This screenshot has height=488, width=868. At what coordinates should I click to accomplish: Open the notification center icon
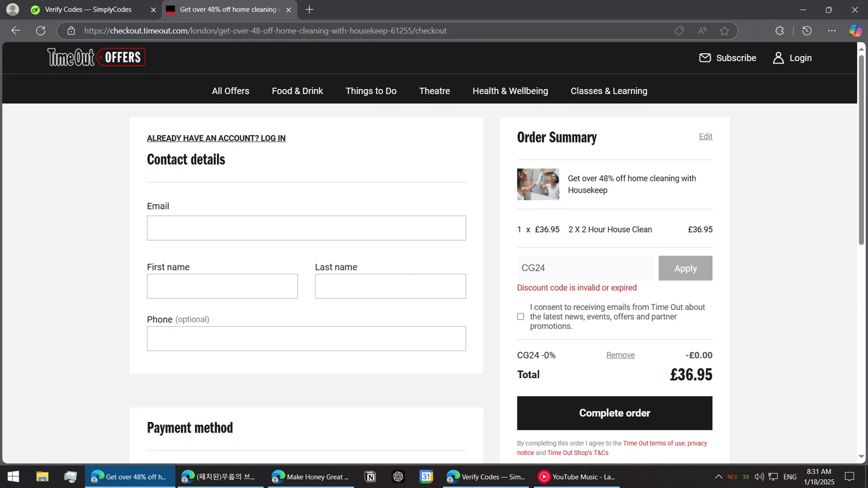pos(849,476)
